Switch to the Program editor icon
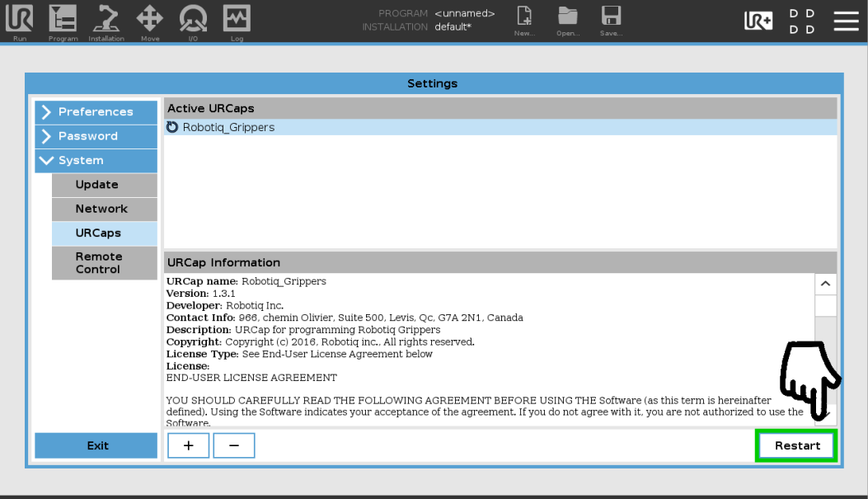This screenshot has height=499, width=868. pyautogui.click(x=63, y=22)
